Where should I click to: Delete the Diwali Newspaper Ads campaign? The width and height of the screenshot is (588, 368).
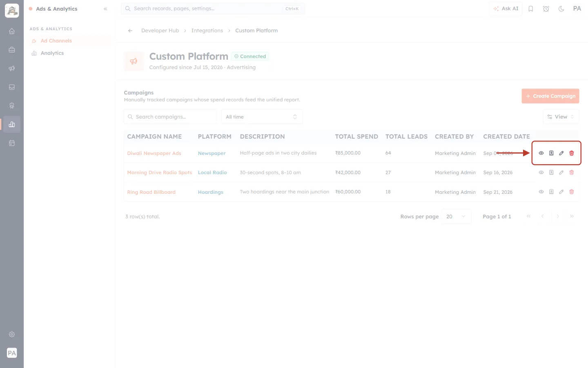tap(572, 153)
